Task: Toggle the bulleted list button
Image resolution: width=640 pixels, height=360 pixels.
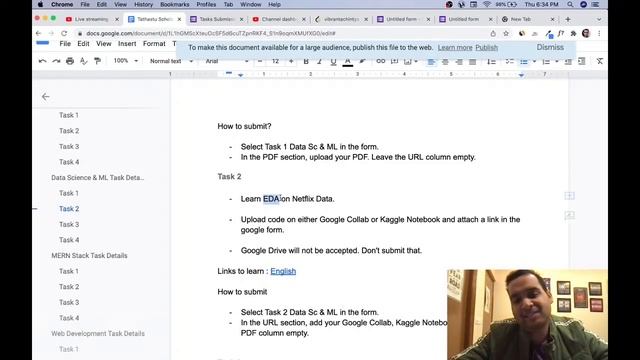Action: [524, 62]
